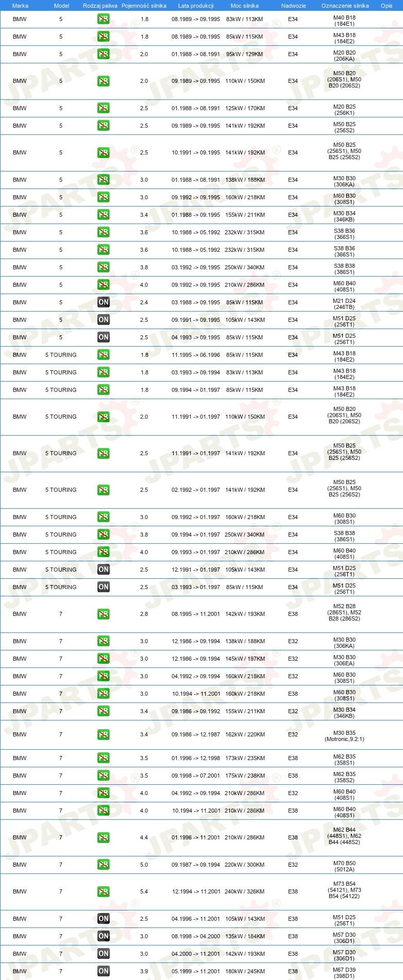Click the Lata produkcji column header
Image resolution: width=403 pixels, height=980 pixels.
pos(196,6)
